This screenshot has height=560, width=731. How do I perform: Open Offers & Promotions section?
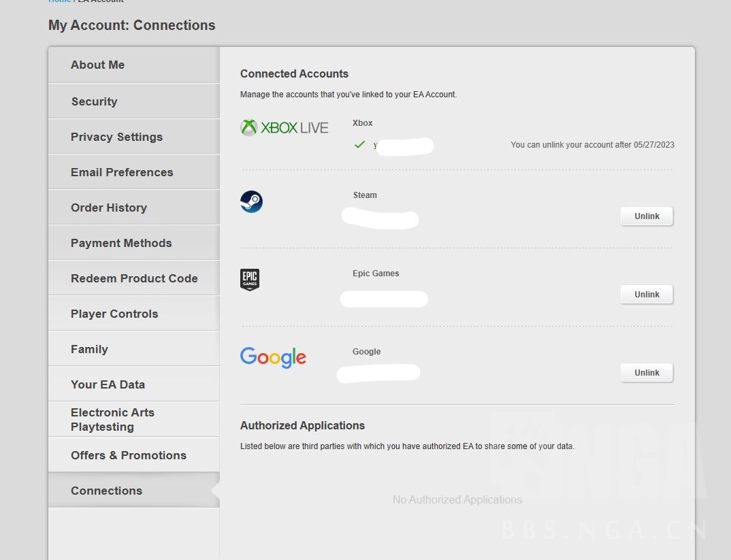tap(134, 455)
